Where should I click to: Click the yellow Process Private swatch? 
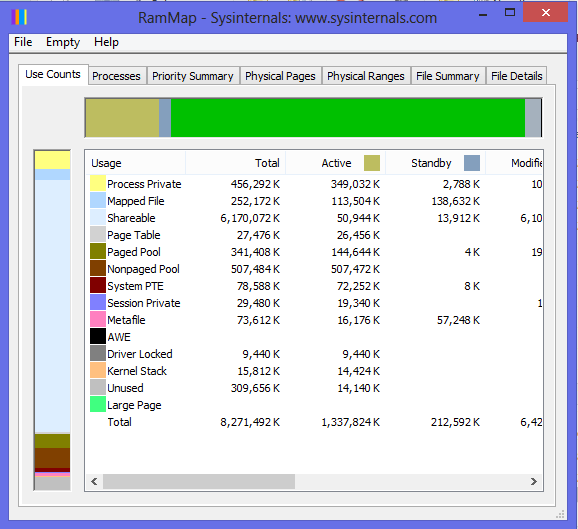click(x=98, y=184)
